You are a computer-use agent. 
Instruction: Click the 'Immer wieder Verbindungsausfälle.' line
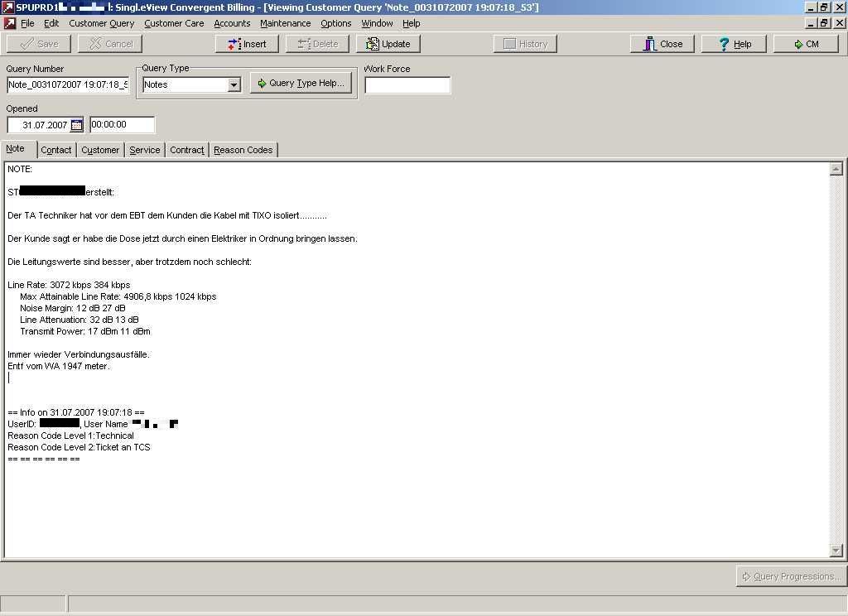click(x=79, y=355)
